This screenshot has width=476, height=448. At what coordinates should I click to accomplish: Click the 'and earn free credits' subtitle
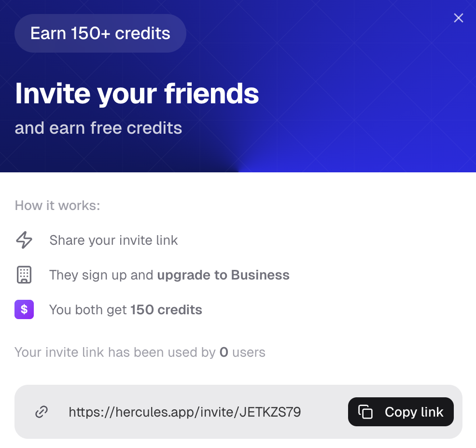pos(98,127)
